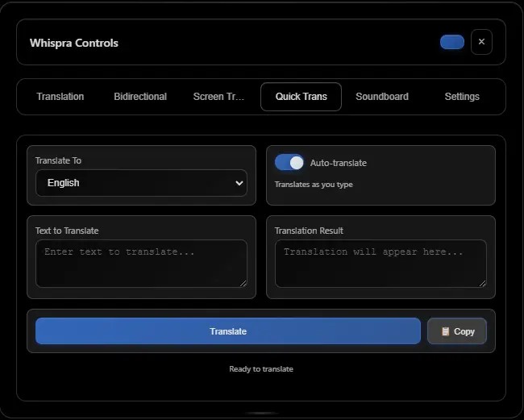Click the drag handle bar at window bottom
Viewport: 524px width, 420px height.
pos(261,413)
